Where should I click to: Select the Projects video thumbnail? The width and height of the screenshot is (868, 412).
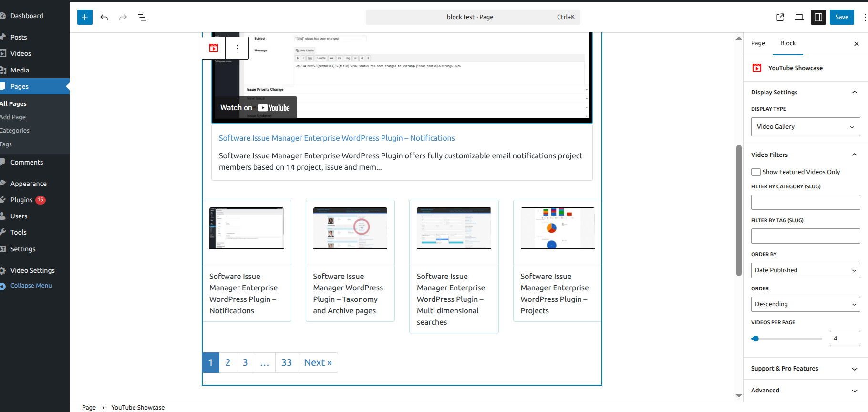[x=558, y=228]
